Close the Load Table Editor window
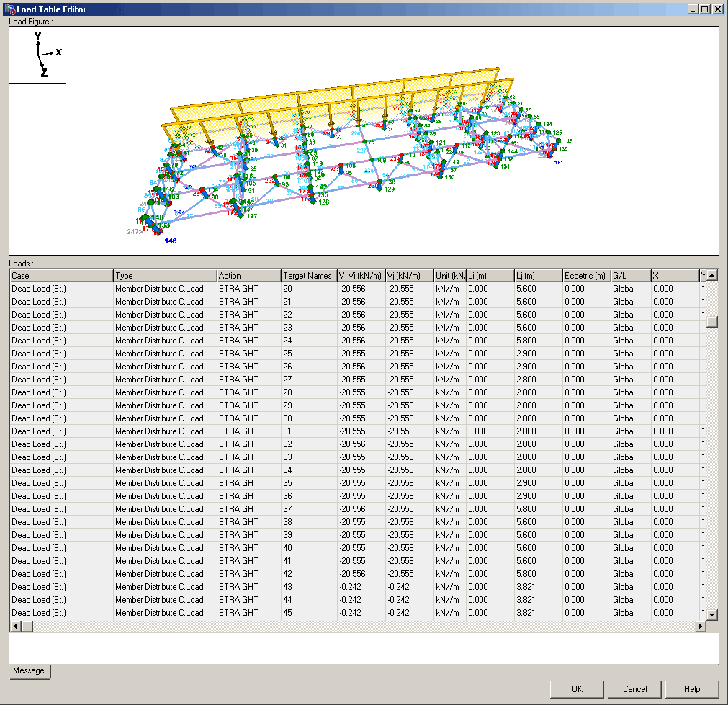 (717, 9)
